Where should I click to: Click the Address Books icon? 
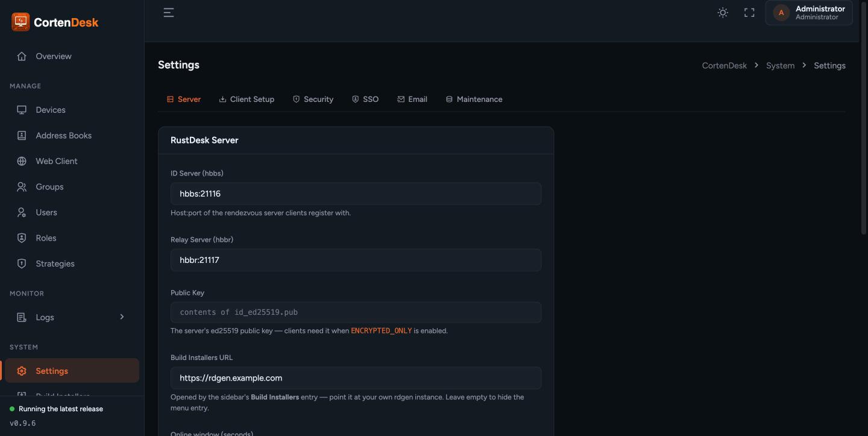(x=22, y=136)
